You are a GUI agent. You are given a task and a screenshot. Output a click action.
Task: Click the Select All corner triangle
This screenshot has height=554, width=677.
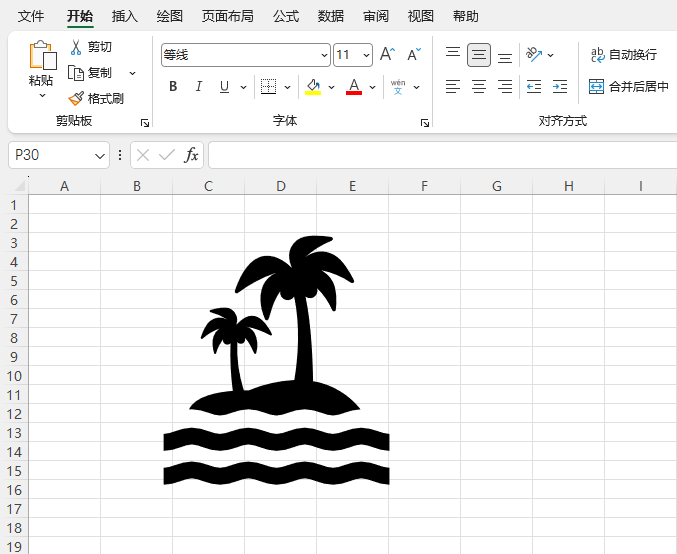(19, 186)
